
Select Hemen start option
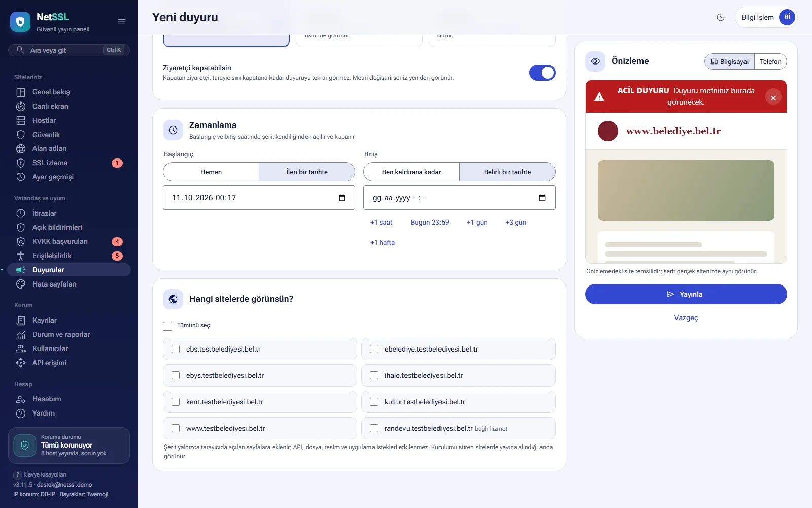211,172
